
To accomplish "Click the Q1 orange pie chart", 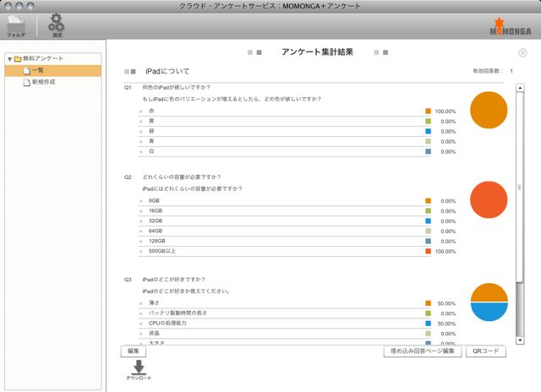I will (x=489, y=110).
